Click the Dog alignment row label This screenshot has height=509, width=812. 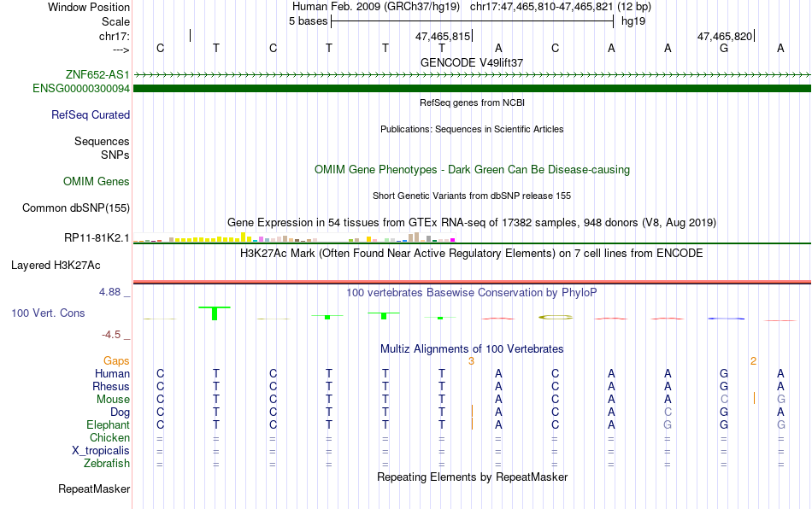tap(121, 412)
